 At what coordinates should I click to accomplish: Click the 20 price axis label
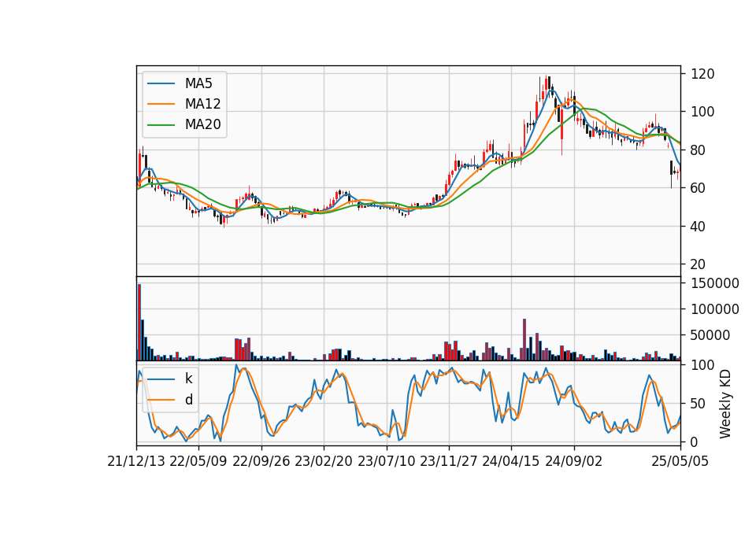pos(699,264)
